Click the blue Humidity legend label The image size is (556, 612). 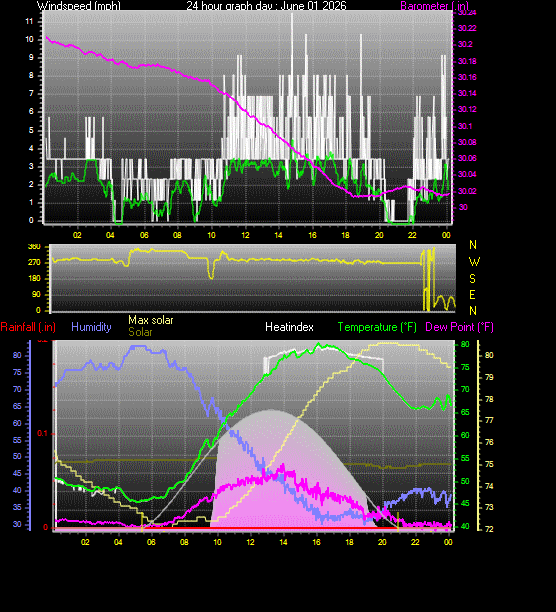click(91, 327)
